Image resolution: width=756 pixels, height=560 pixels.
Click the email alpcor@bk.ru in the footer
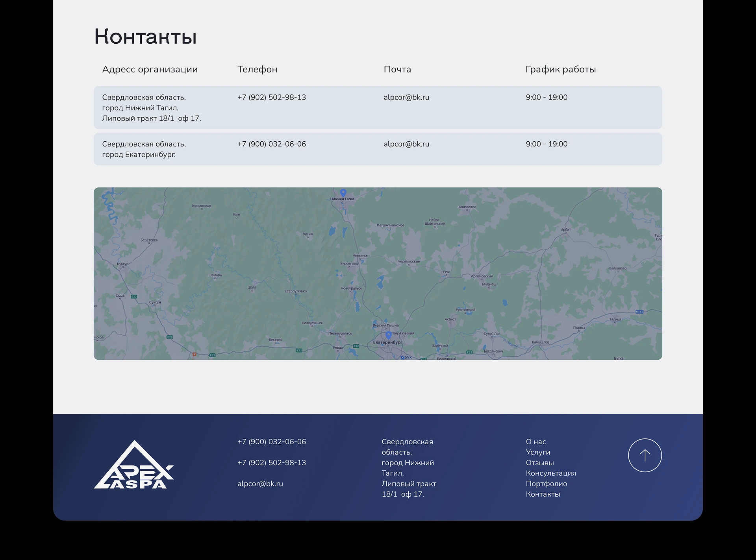260,483
